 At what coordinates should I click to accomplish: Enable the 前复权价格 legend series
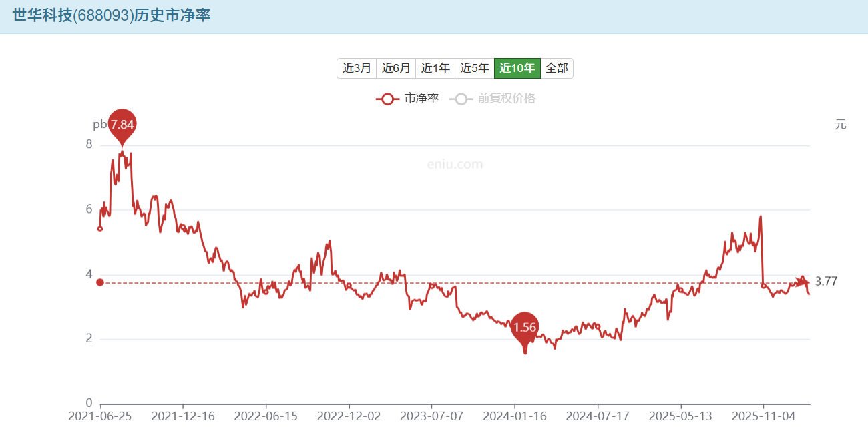click(493, 99)
